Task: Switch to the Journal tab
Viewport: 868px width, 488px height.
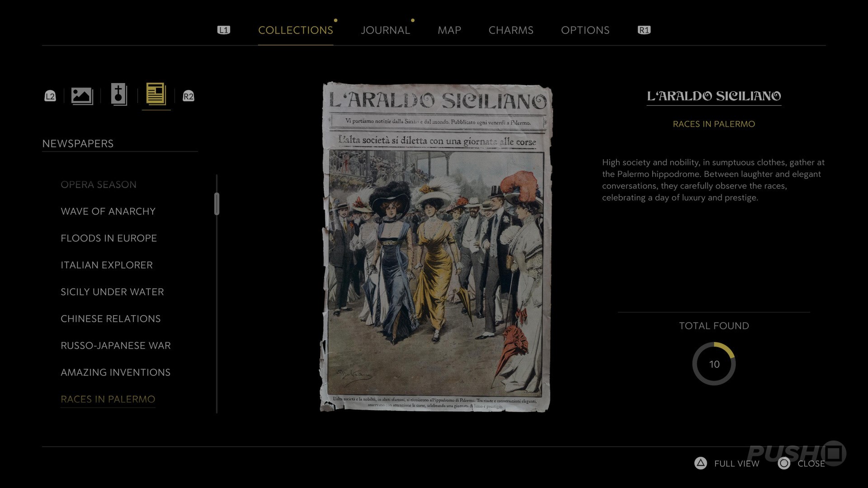Action: click(x=385, y=30)
